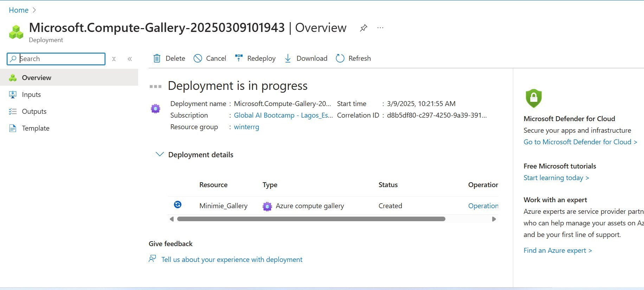The height and width of the screenshot is (290, 644).
Task: Click the gallery gear icon near Deployment name
Action: point(155,108)
